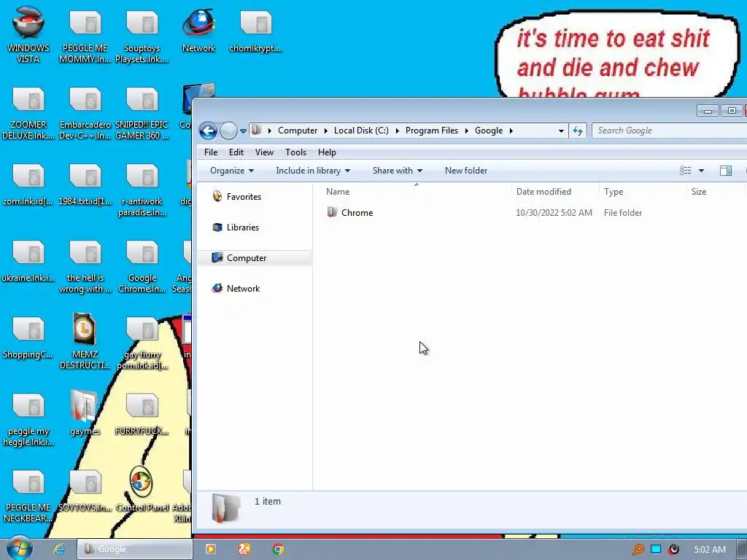
Task: Select PEGGLE ME MOMMY desktop icon
Action: click(x=85, y=36)
